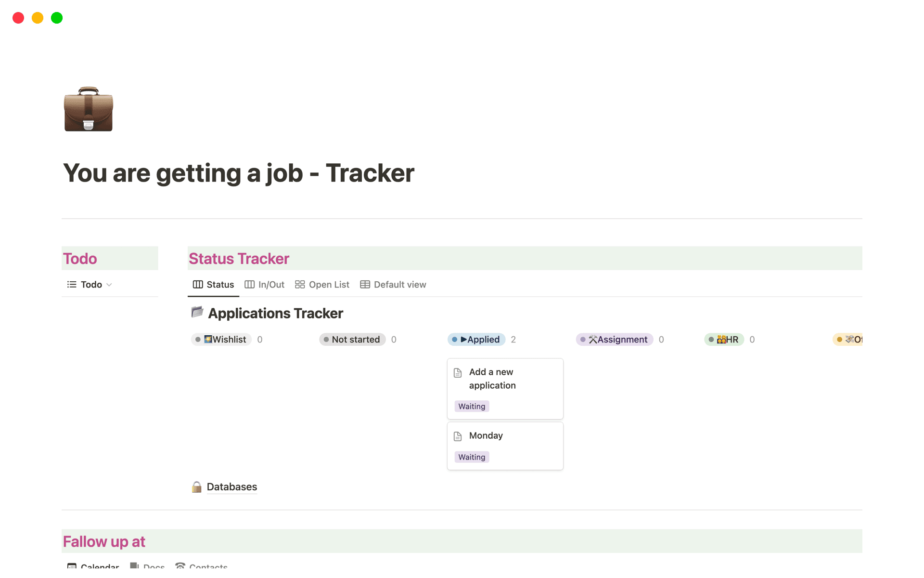Viewport: 924px width, 578px height.
Task: Click the document icon on the Monday card
Action: (458, 435)
